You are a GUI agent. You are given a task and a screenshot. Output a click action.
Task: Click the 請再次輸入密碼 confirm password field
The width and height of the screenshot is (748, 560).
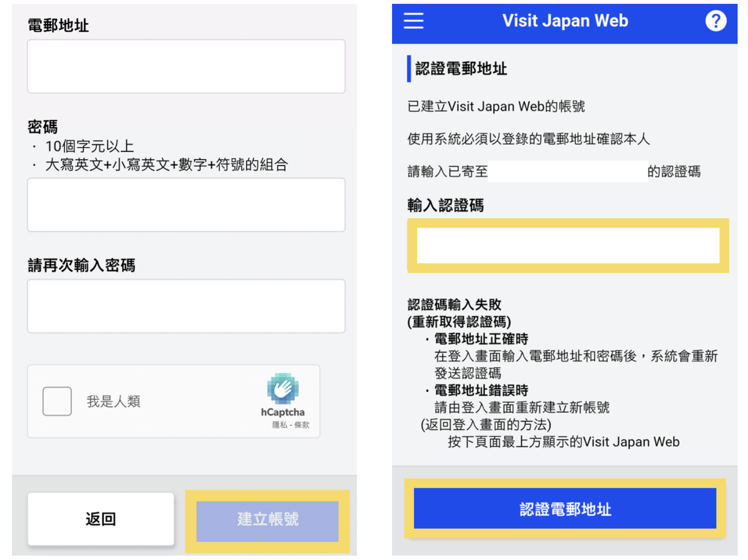click(186, 306)
